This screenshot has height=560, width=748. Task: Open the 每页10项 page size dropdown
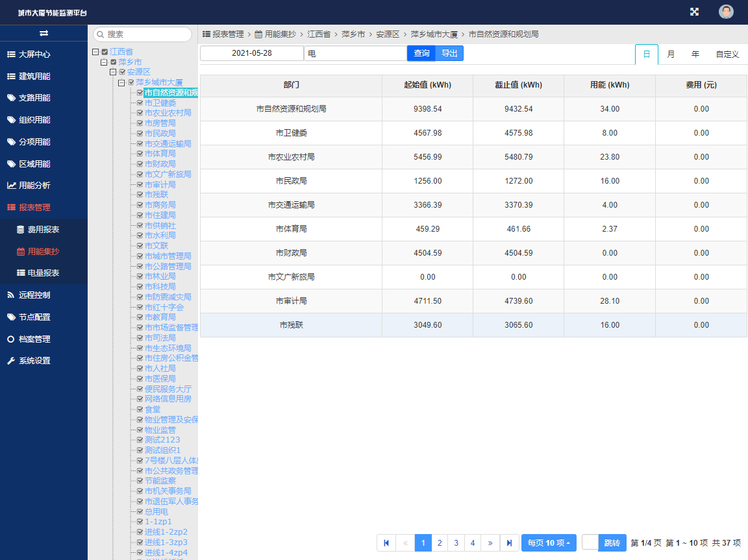coord(549,542)
